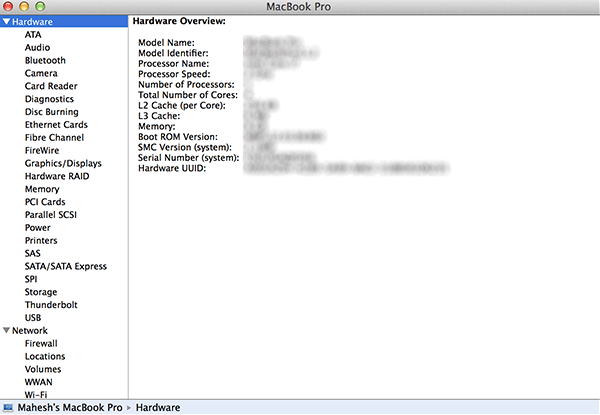Close the window with red button

tap(8, 6)
